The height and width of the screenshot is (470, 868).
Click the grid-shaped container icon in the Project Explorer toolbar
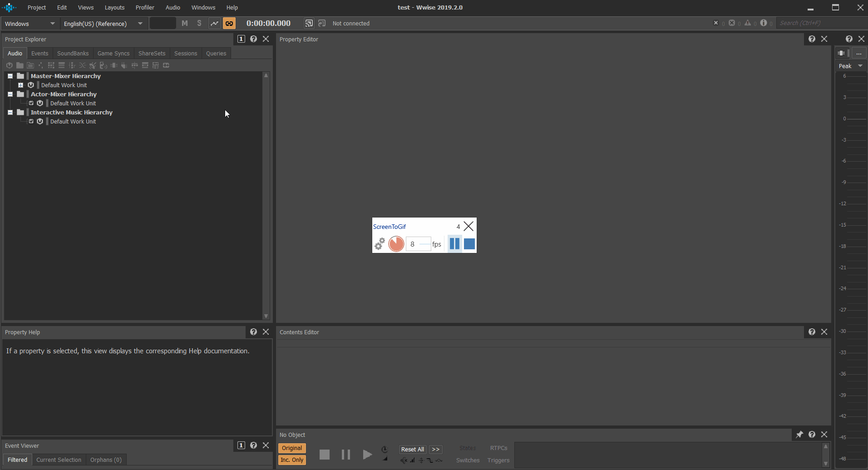(51, 65)
